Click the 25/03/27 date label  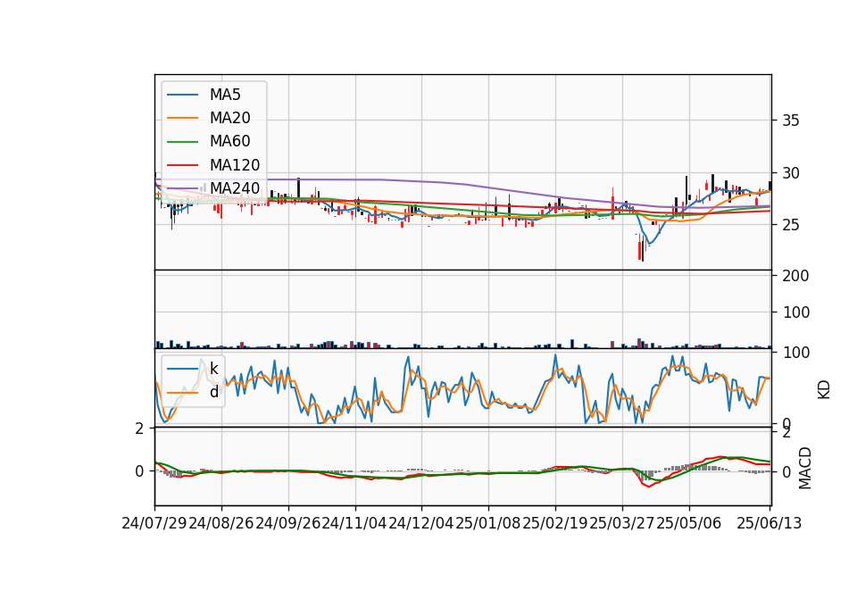point(622,524)
